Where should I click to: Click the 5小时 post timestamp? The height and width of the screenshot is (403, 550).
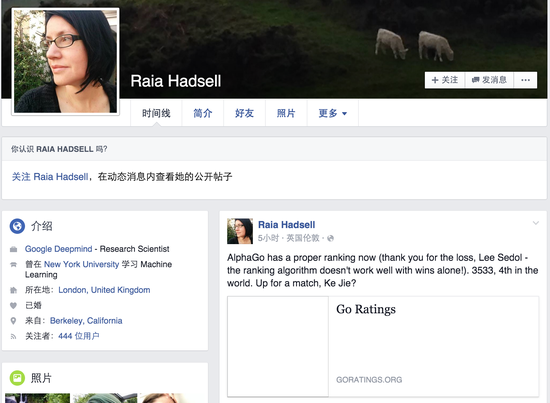pos(268,239)
